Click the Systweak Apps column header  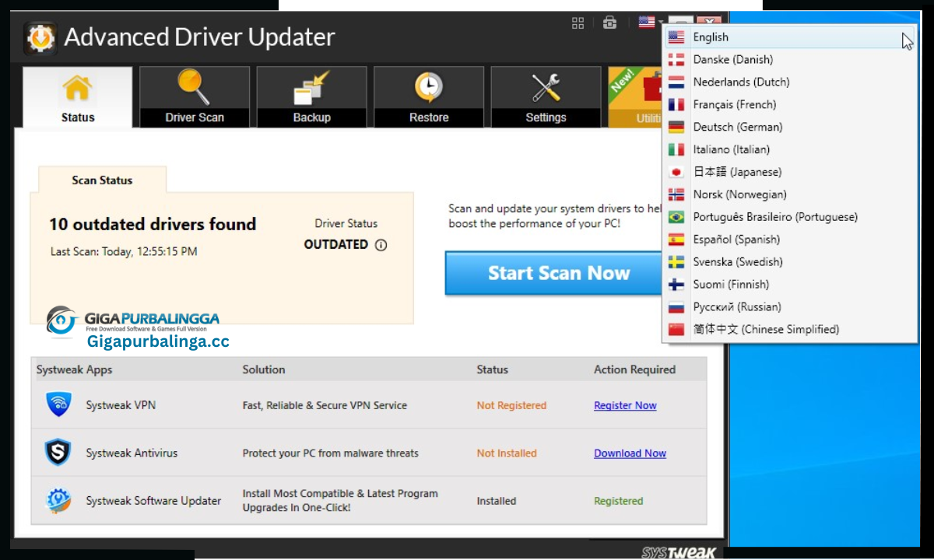pos(74,369)
